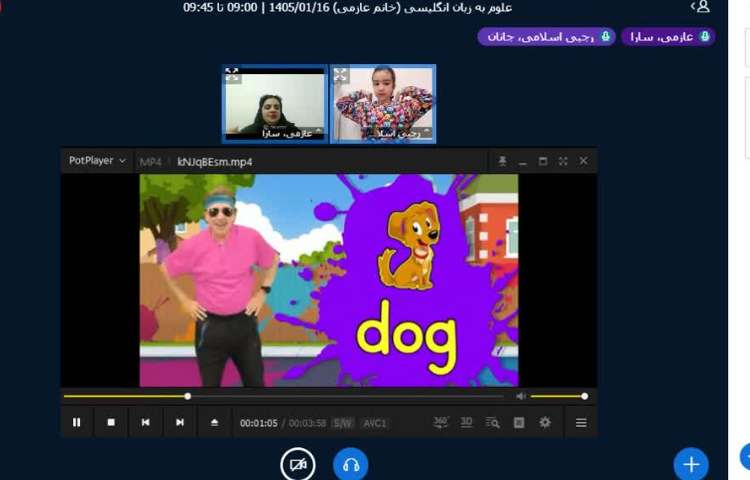Toggle the 360° video mode icon
Image resolution: width=750 pixels, height=480 pixels.
441,423
